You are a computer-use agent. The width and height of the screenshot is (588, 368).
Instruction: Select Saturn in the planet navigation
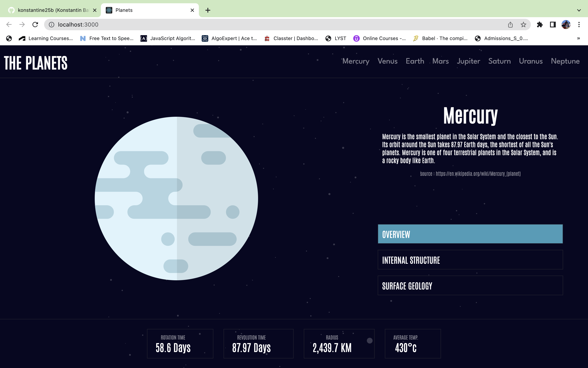tap(500, 61)
